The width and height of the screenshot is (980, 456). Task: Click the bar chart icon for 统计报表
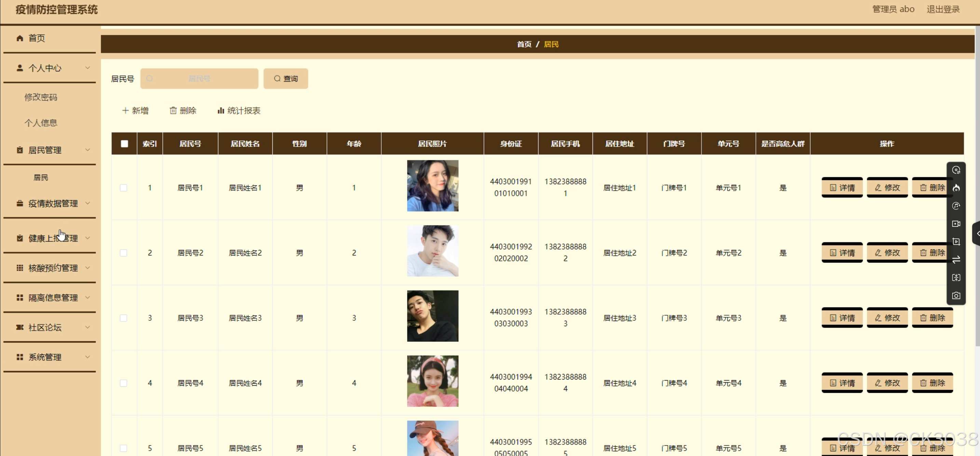(x=220, y=111)
